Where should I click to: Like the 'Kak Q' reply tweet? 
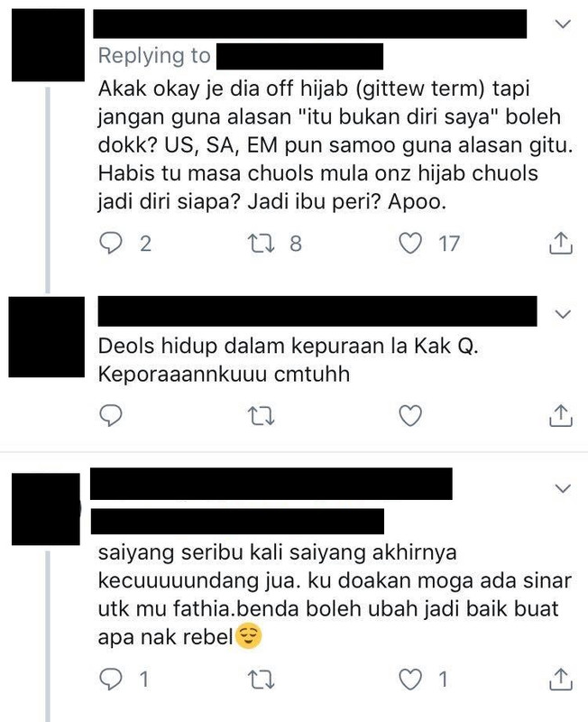tap(410, 416)
